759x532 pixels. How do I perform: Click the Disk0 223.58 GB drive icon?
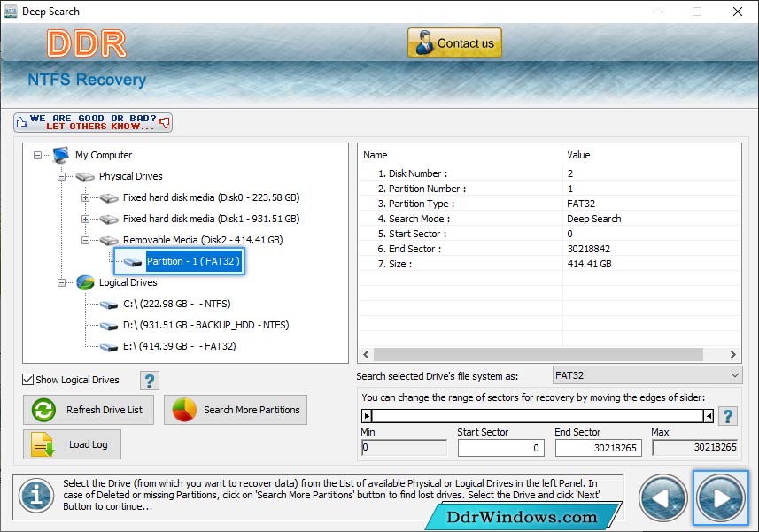[109, 198]
